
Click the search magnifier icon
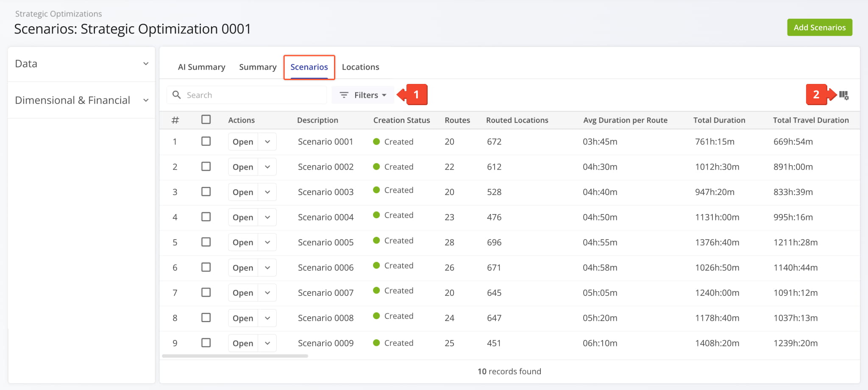tap(177, 95)
